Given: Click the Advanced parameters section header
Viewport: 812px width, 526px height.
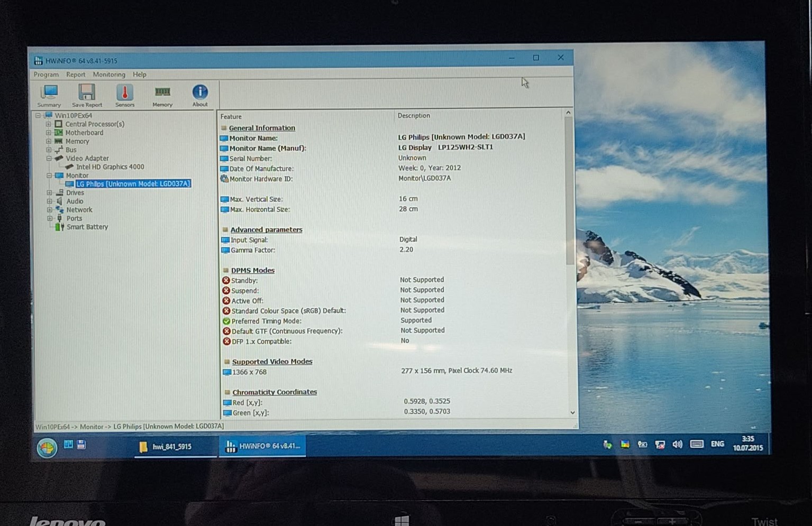Looking at the screenshot, I should (266, 229).
